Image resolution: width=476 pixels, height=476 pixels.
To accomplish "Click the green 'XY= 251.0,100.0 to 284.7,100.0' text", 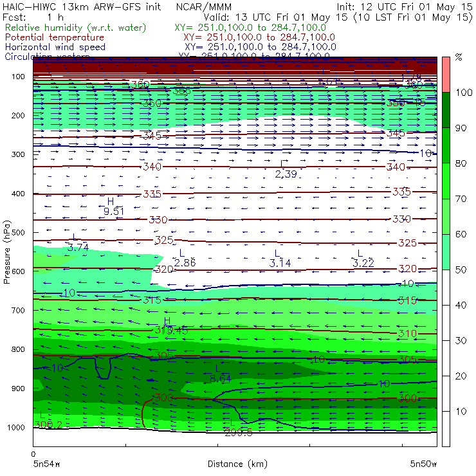I will (250, 28).
